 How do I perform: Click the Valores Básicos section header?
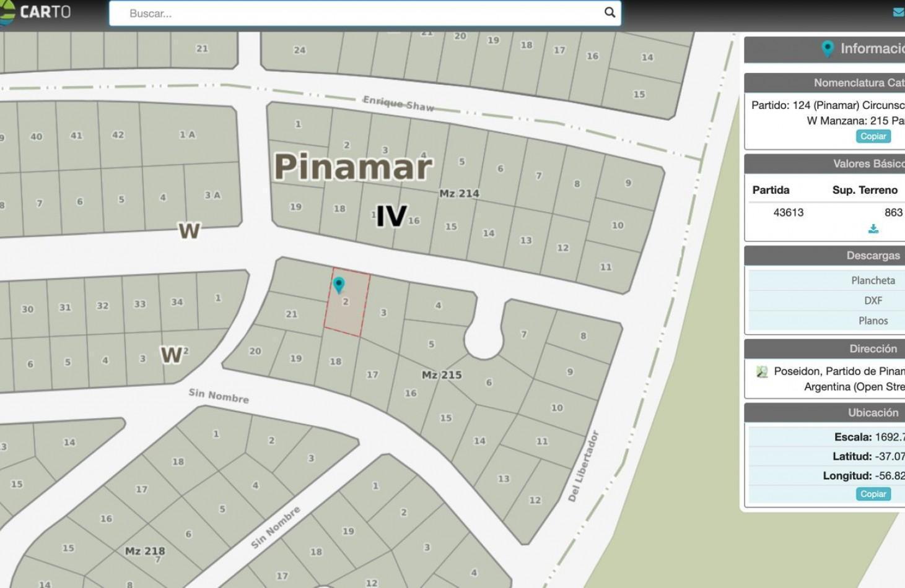824,163
